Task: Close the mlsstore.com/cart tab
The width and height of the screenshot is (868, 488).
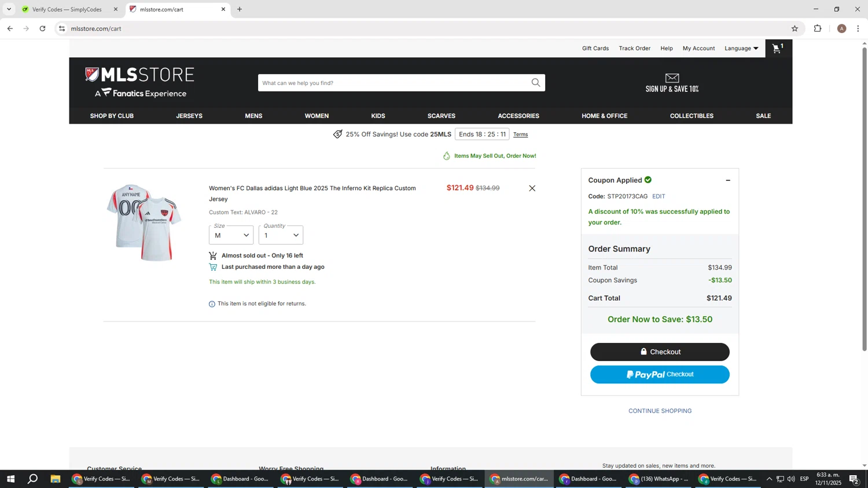Action: pos(223,9)
